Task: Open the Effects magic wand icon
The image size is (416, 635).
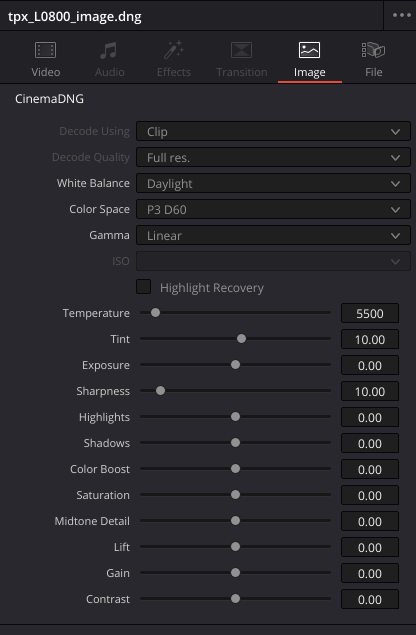Action: click(174, 50)
